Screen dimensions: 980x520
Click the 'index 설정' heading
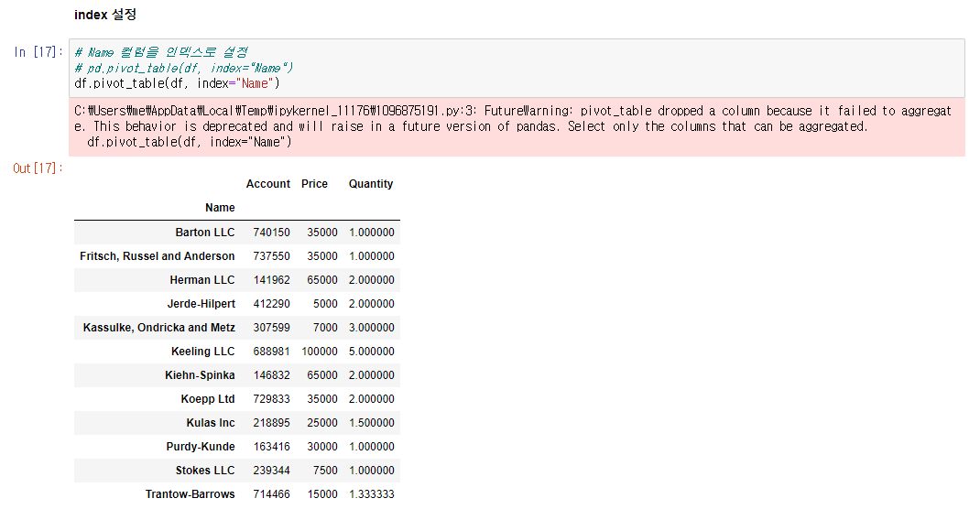pos(105,15)
